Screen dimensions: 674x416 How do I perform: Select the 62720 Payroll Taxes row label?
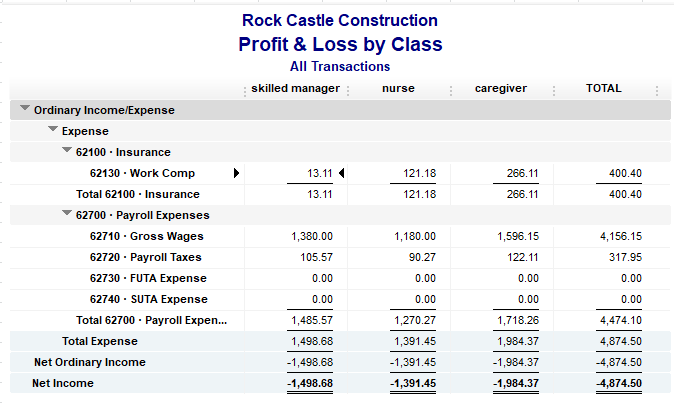145,257
